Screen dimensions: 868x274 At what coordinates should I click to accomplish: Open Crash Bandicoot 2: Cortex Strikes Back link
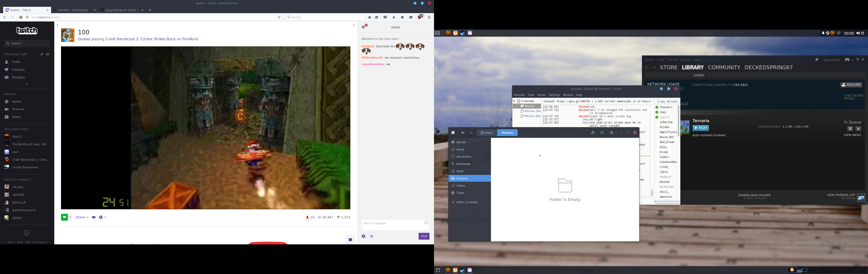141,39
